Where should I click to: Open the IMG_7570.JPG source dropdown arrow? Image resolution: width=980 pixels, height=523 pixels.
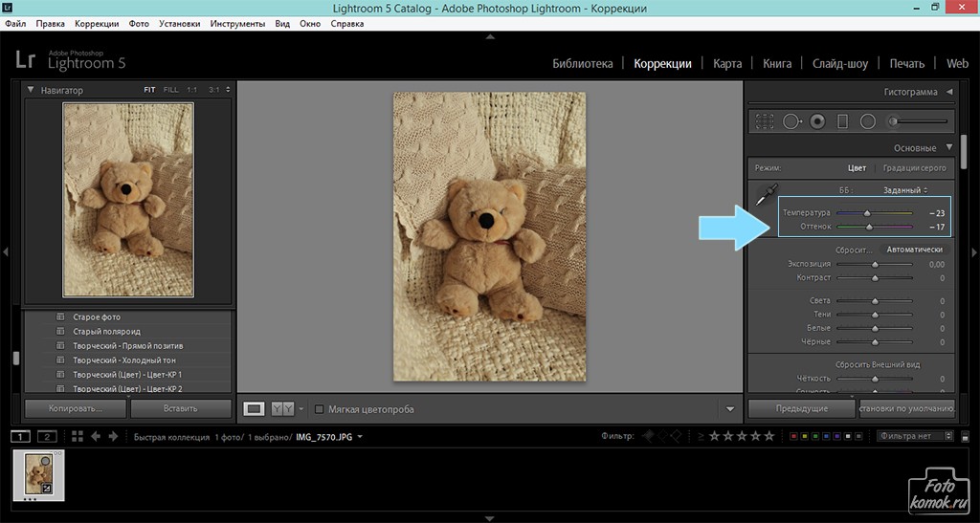click(360, 437)
